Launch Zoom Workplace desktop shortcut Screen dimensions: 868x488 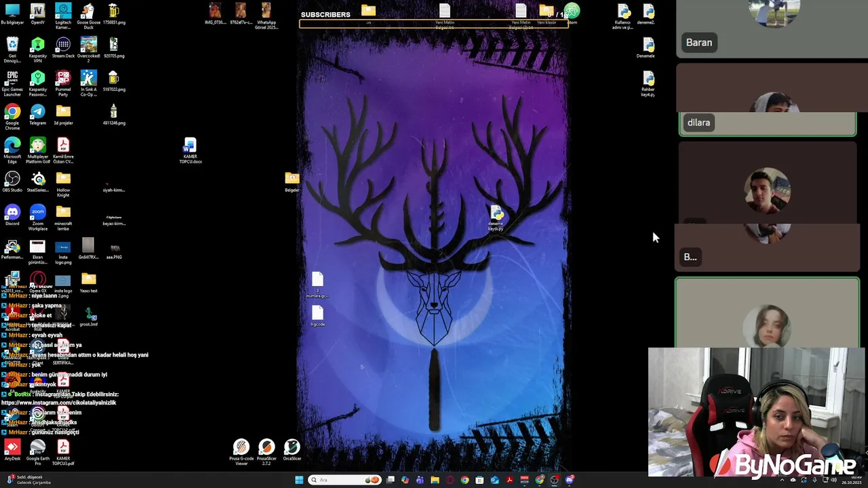(x=38, y=218)
